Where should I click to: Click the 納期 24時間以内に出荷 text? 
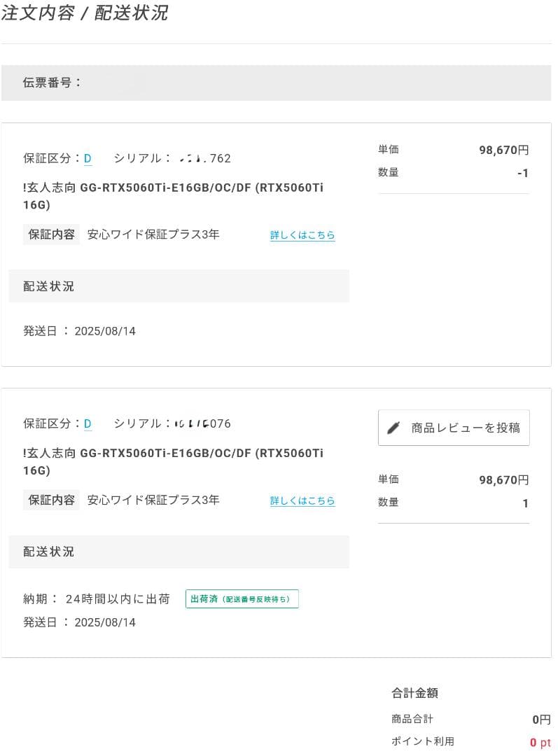95,598
